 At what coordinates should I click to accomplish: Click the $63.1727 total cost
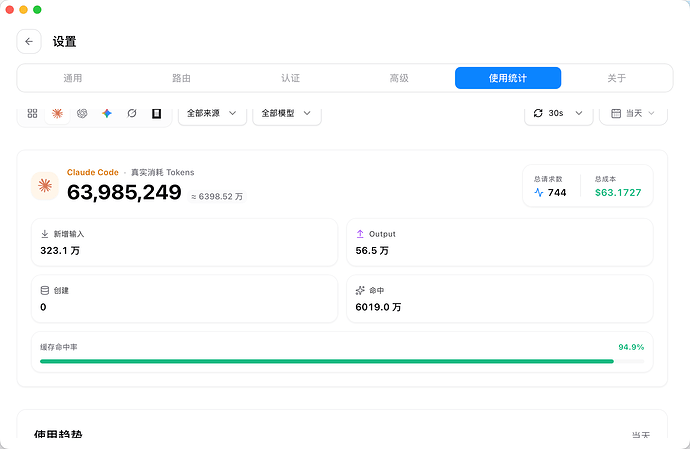coord(618,192)
